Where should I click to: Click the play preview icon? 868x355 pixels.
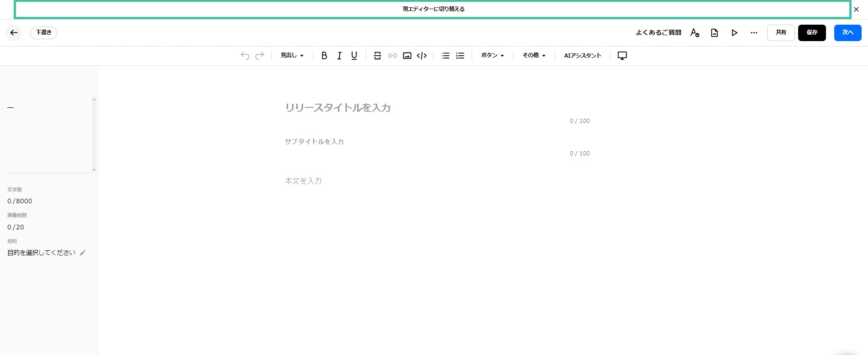[x=734, y=32]
